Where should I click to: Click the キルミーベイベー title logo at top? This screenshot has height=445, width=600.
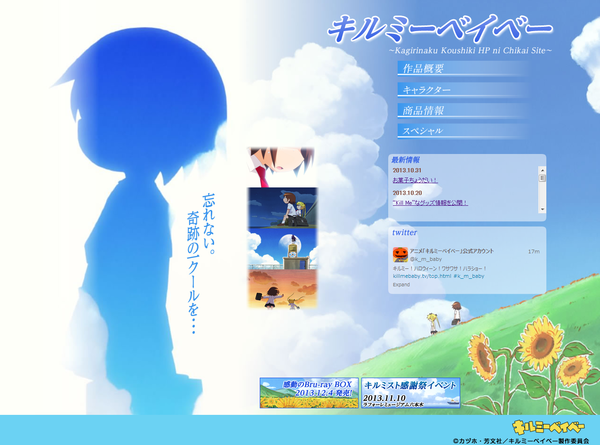440,29
